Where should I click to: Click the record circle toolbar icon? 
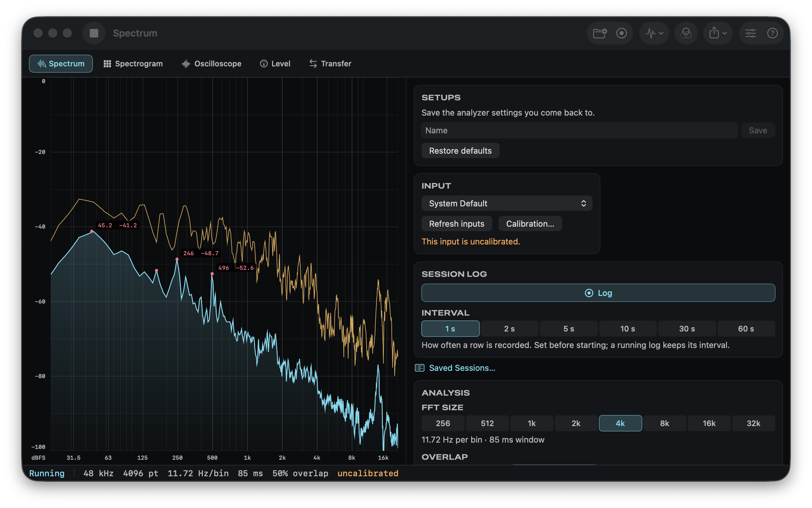tap(621, 33)
